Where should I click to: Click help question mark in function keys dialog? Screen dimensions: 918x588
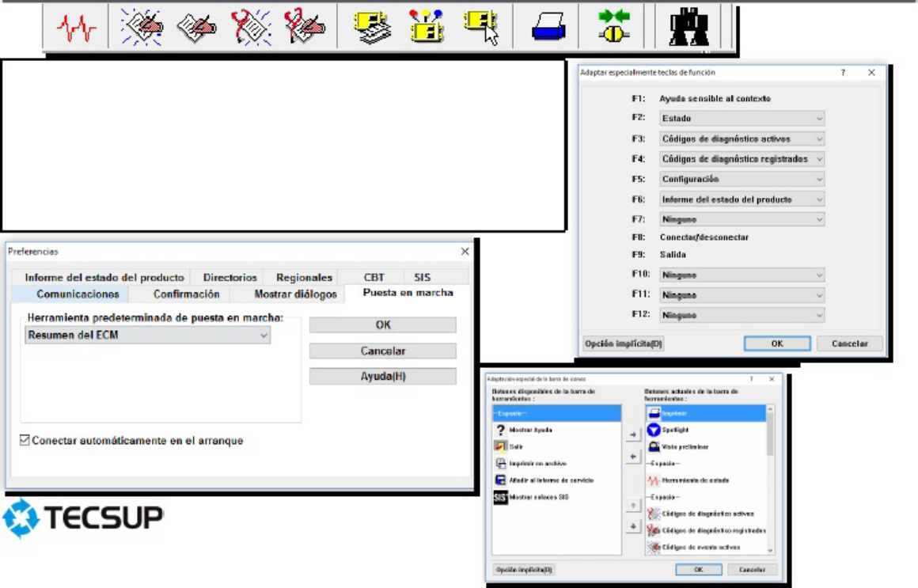pos(843,73)
